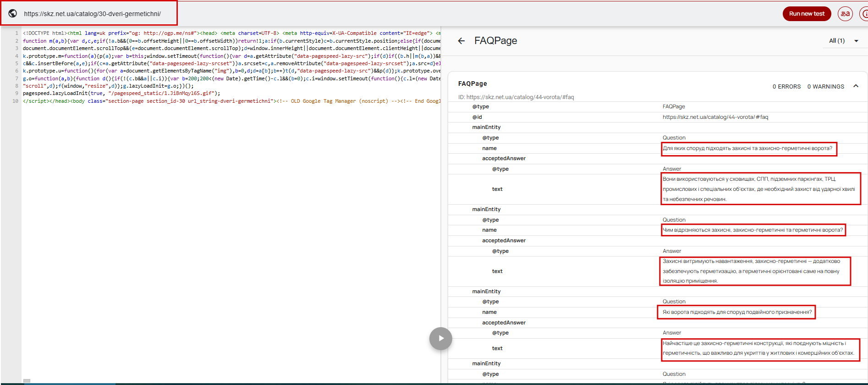This screenshot has width=868, height=385.
Task: Select the question name 'Чим відрізняються захисні...'
Action: (x=753, y=230)
